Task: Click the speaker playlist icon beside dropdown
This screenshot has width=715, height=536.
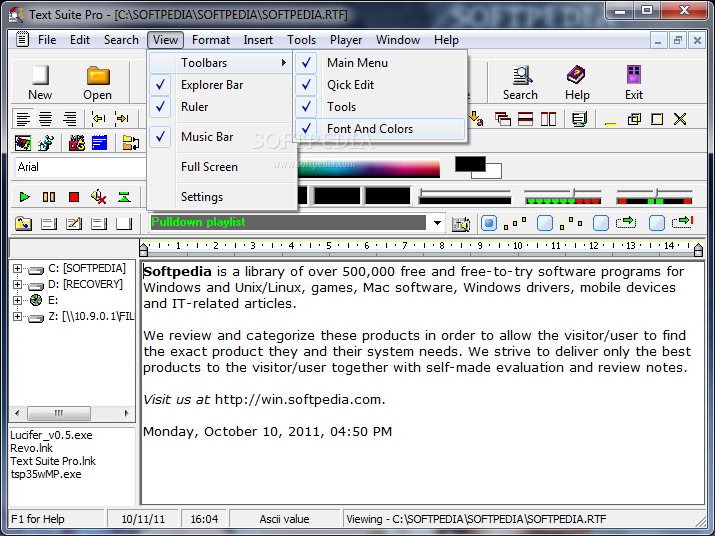Action: point(461,224)
